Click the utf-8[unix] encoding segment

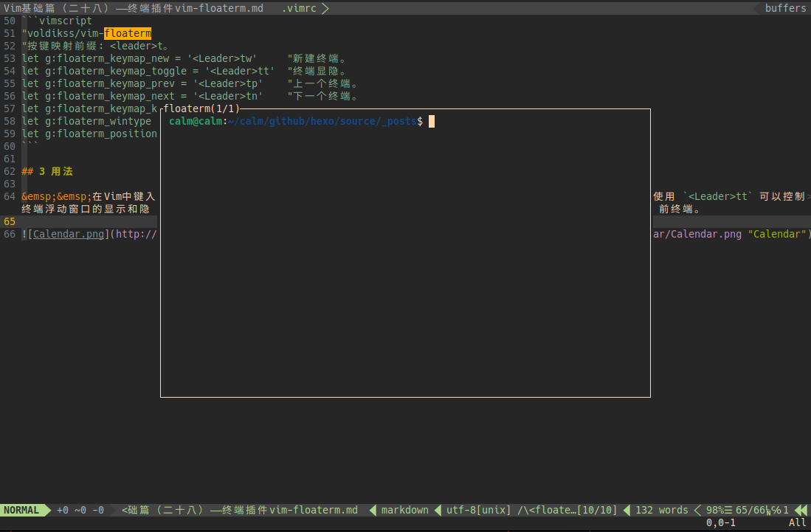[478, 511]
